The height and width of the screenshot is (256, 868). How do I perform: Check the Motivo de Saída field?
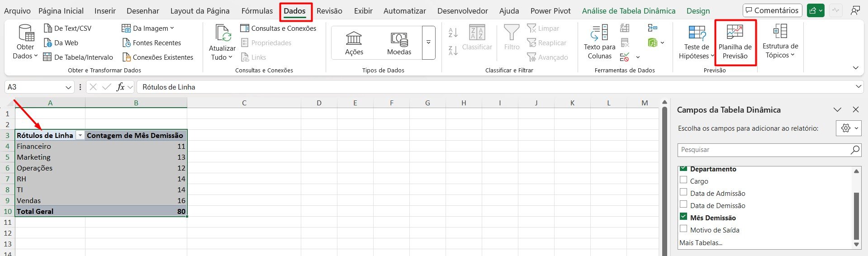point(683,229)
